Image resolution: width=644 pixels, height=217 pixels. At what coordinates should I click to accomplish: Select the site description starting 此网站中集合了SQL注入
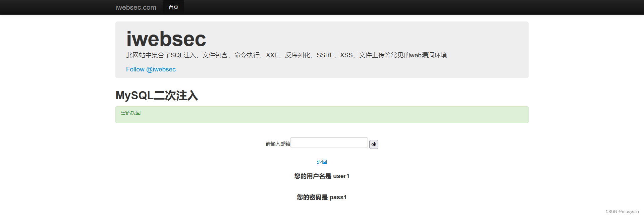click(x=286, y=55)
